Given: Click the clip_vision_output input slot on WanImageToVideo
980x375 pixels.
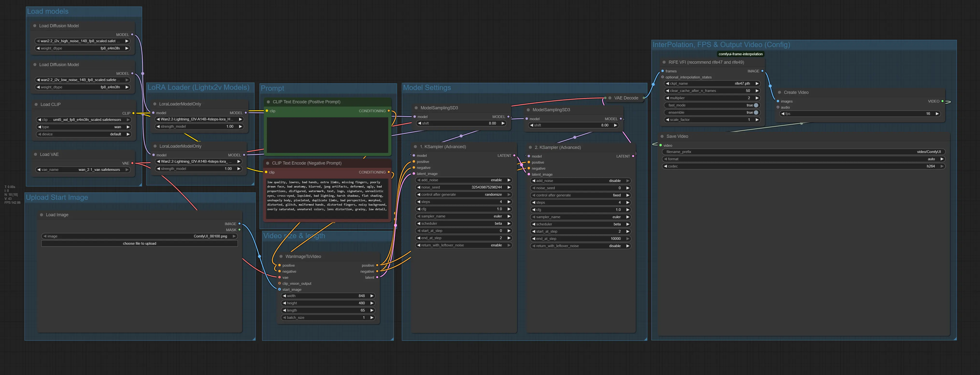Looking at the screenshot, I should click(279, 284).
